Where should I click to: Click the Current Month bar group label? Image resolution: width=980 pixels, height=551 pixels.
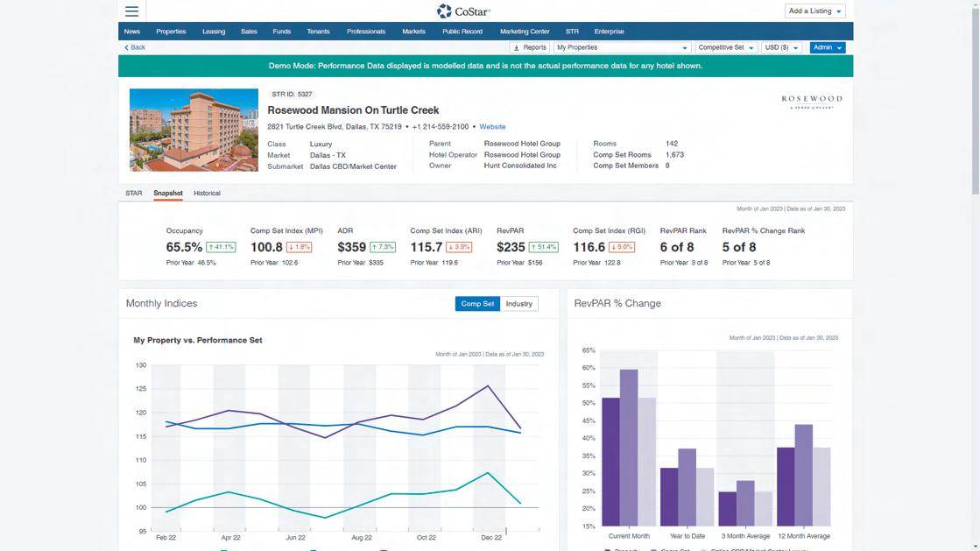(629, 536)
